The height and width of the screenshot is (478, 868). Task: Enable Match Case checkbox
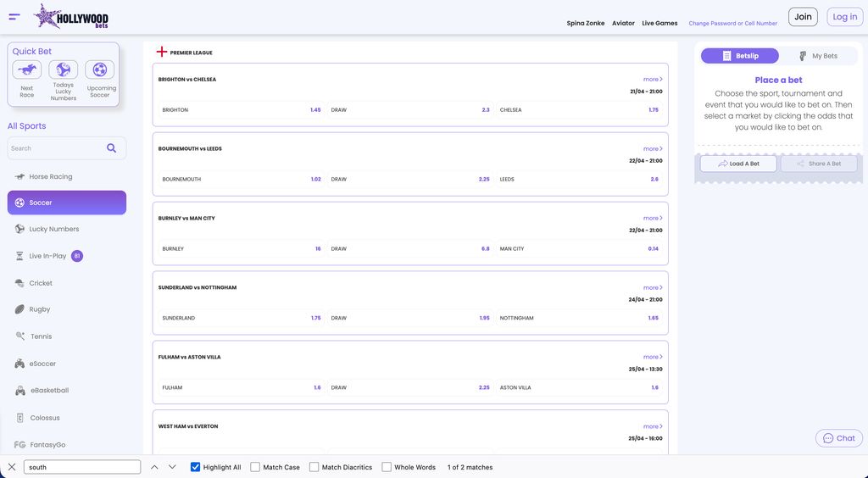click(254, 467)
